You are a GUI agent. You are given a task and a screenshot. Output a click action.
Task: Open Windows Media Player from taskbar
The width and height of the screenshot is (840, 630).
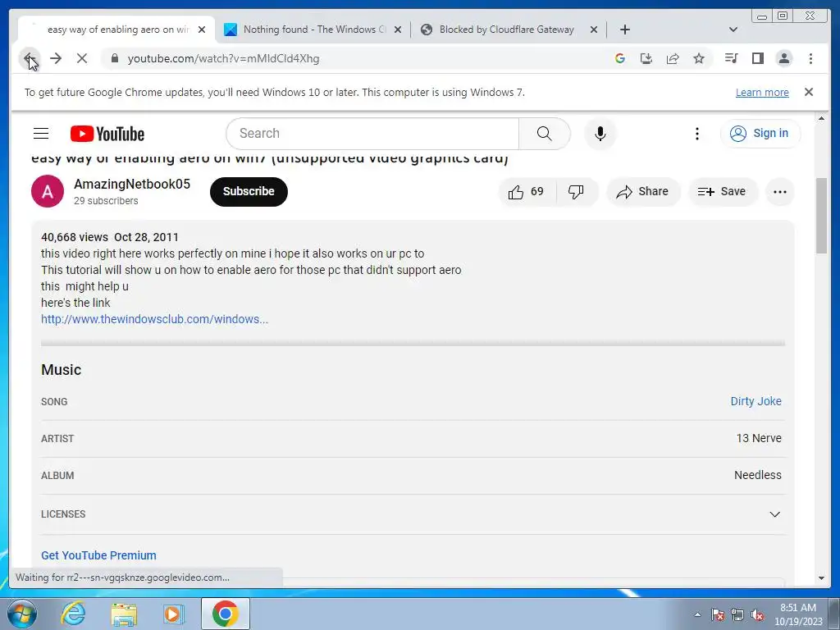(174, 614)
